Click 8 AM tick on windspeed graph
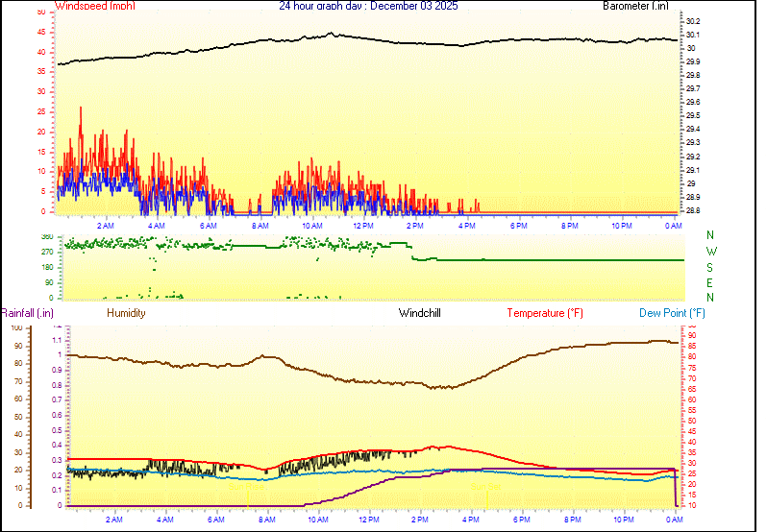 point(260,225)
